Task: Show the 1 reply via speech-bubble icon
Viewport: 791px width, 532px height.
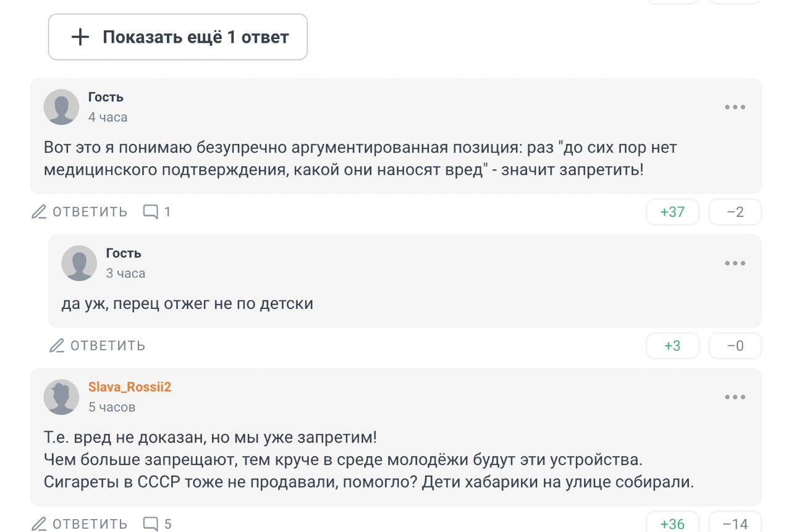Action: (x=157, y=212)
